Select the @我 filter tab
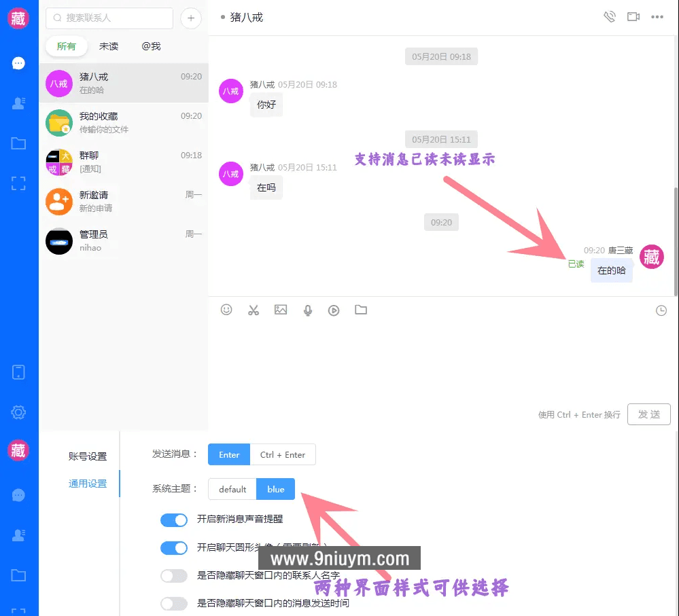The width and height of the screenshot is (679, 616). [151, 46]
